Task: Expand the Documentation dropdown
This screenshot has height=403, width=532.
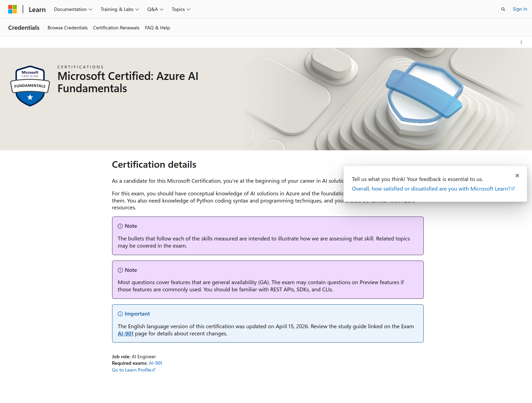Action: pyautogui.click(x=73, y=9)
